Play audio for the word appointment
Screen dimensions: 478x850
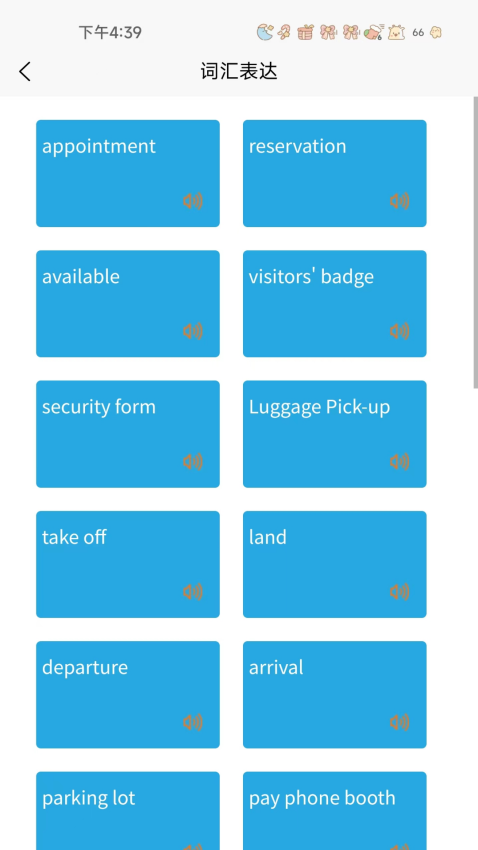(x=193, y=201)
